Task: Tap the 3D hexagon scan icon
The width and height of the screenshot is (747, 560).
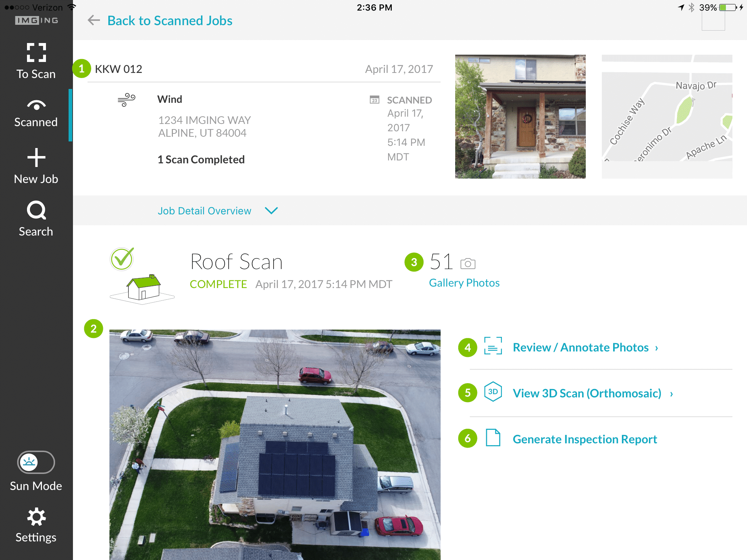Action: tap(493, 392)
